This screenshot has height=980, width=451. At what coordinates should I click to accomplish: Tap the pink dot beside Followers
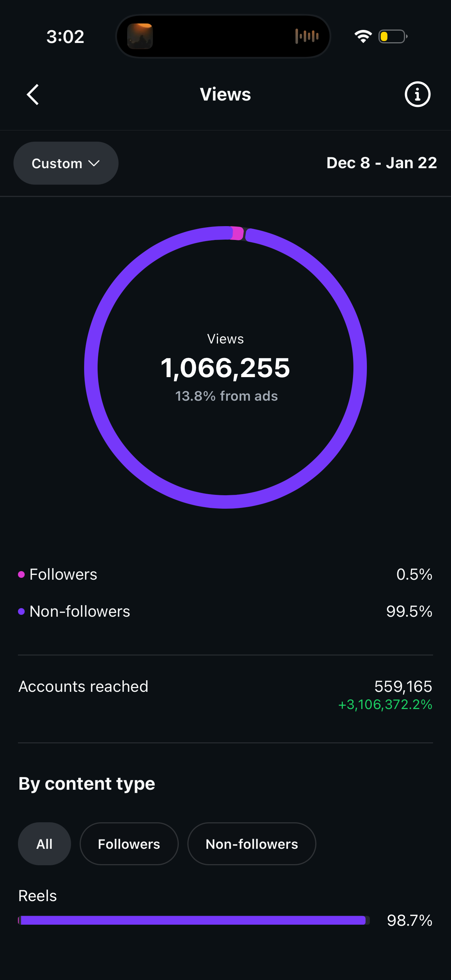21,574
